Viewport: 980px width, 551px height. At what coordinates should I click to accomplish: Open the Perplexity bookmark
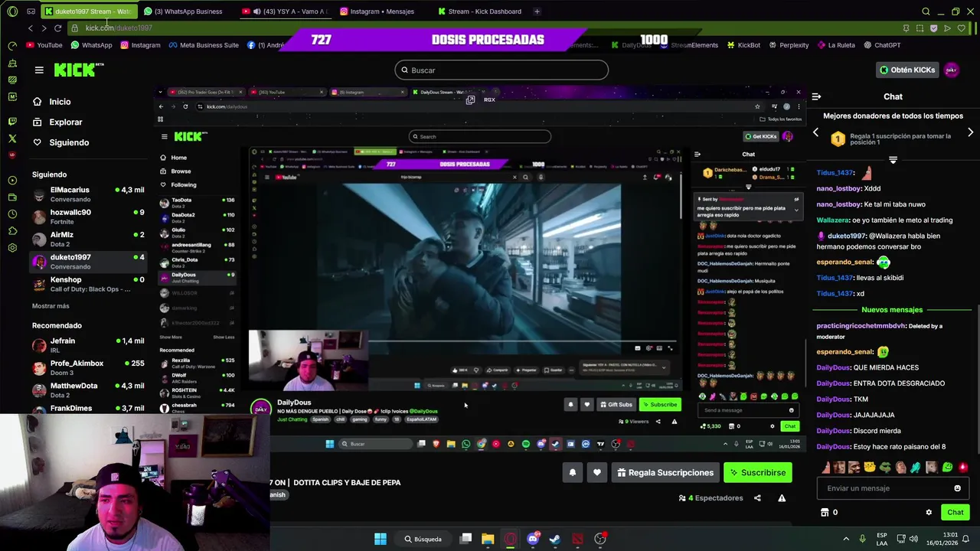tap(789, 45)
